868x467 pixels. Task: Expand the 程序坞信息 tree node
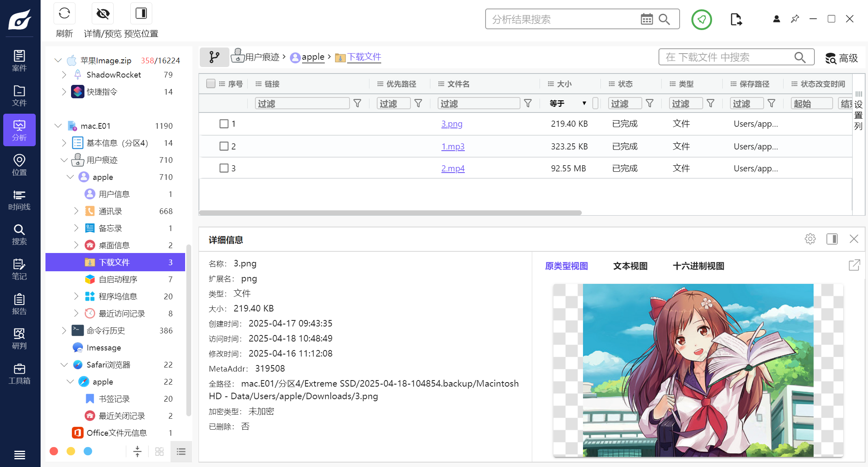pyautogui.click(x=76, y=296)
